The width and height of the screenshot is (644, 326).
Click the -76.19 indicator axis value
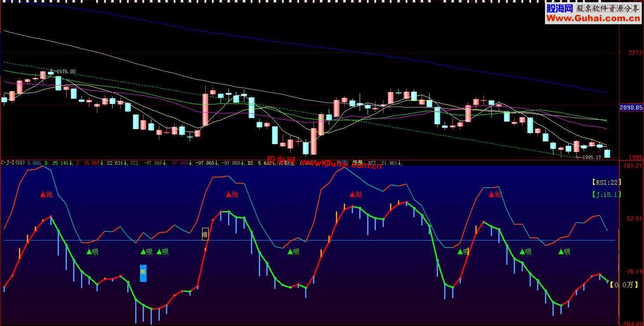click(x=633, y=271)
